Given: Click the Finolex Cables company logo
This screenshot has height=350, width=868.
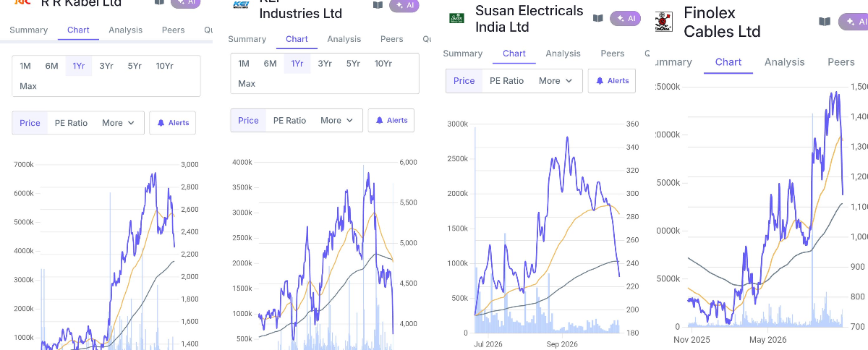Looking at the screenshot, I should pos(665,22).
